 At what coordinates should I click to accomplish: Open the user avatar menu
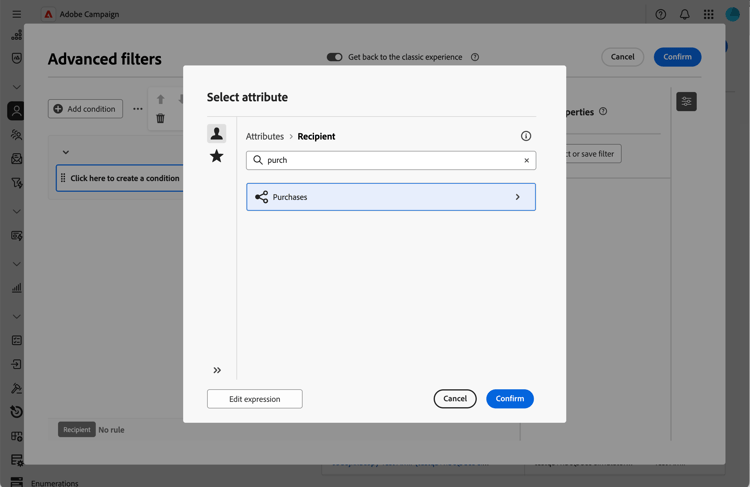(732, 14)
